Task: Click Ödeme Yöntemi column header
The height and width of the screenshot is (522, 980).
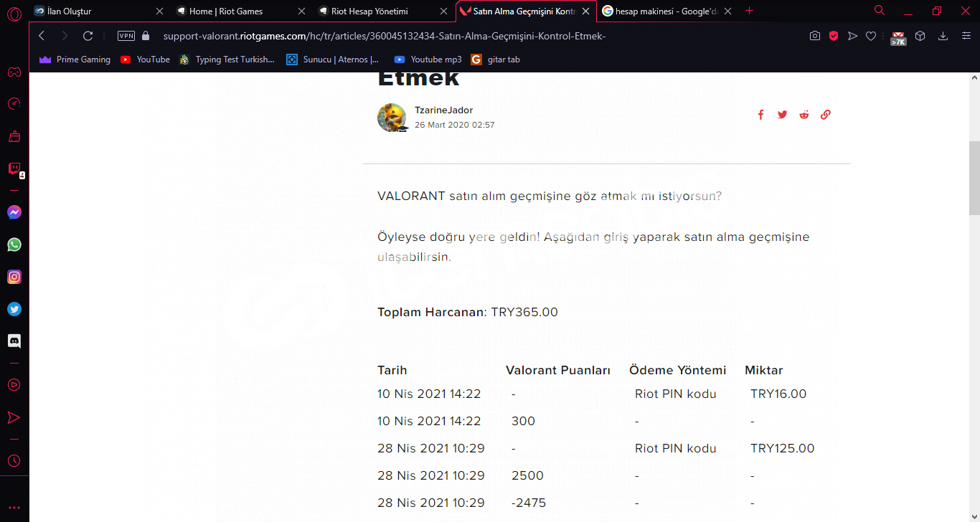Action: pyautogui.click(x=678, y=371)
